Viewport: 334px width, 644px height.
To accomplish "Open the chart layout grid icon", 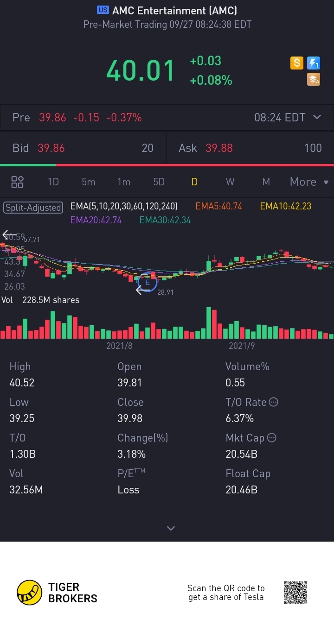I will pyautogui.click(x=18, y=182).
